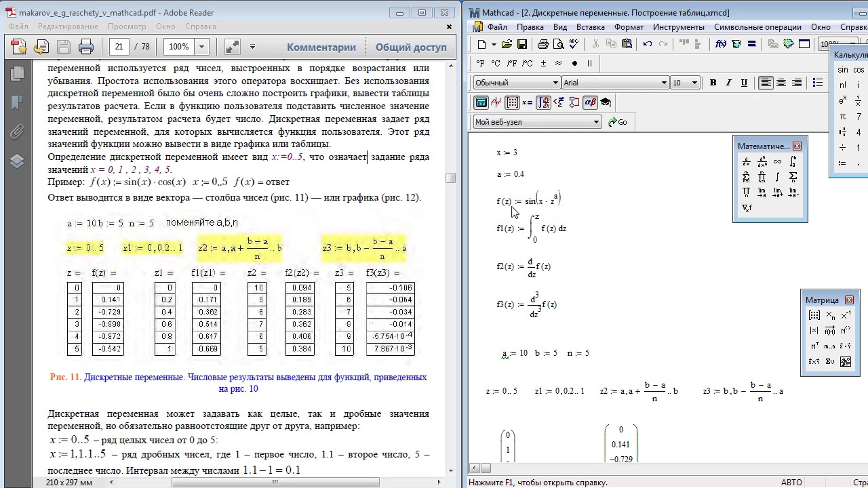Align text left in Mathcad
This screenshot has width=868, height=488.
pos(766,83)
